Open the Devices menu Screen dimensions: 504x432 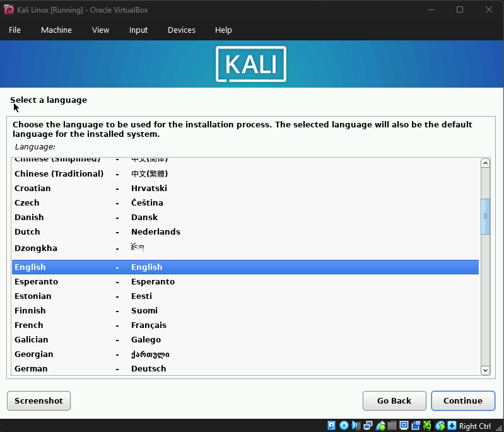pos(181,30)
